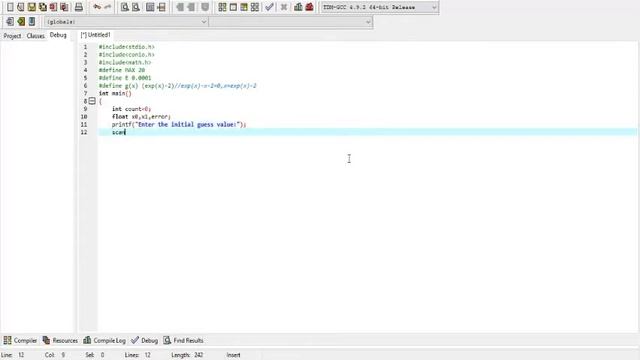Click the #define g(x) macro line
The width and height of the screenshot is (640, 360).
[x=178, y=86]
